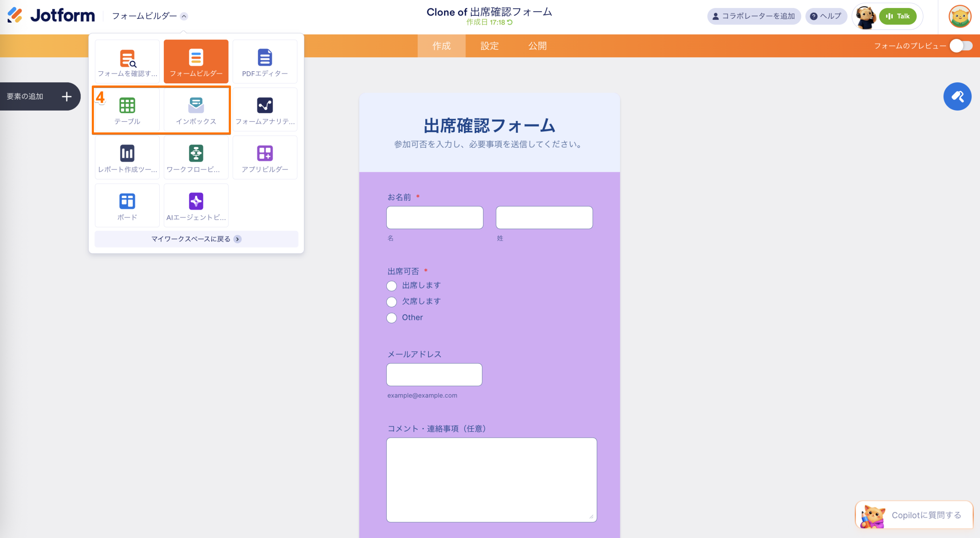The width and height of the screenshot is (980, 538).
Task: Open the ワークフロービルダー tile
Action: [x=196, y=158]
